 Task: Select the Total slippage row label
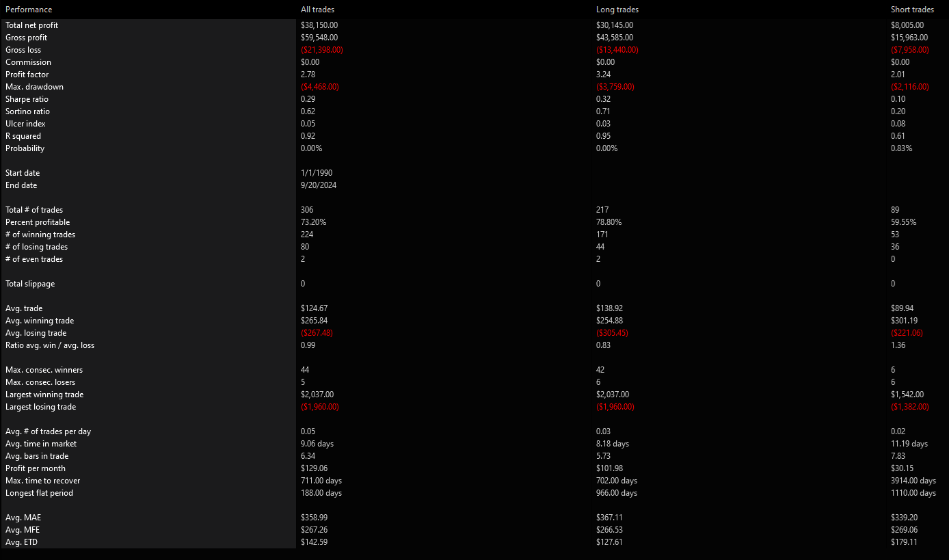(30, 284)
